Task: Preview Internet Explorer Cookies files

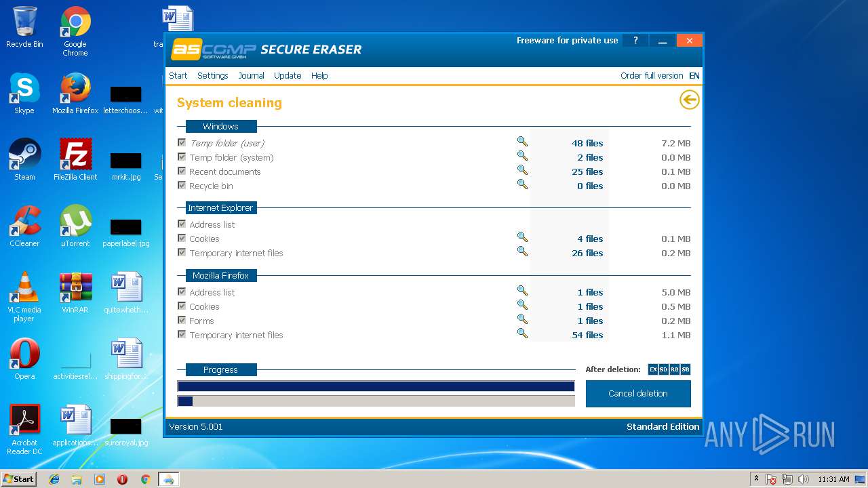Action: [522, 237]
